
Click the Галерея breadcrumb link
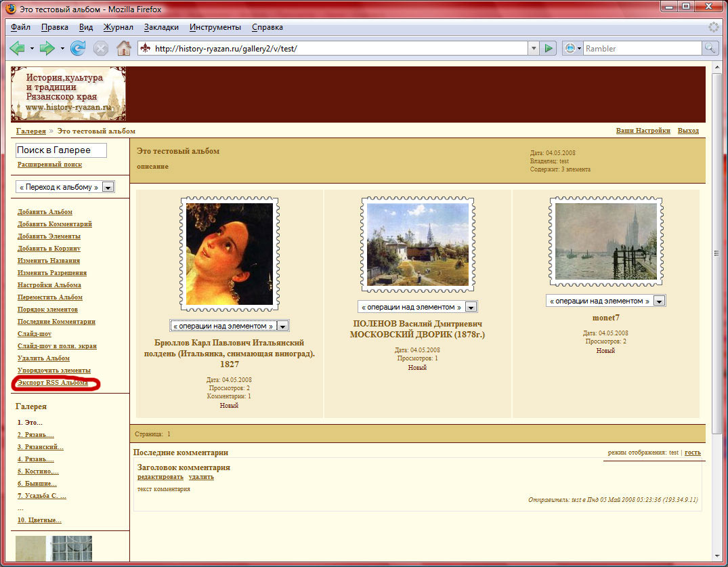31,131
